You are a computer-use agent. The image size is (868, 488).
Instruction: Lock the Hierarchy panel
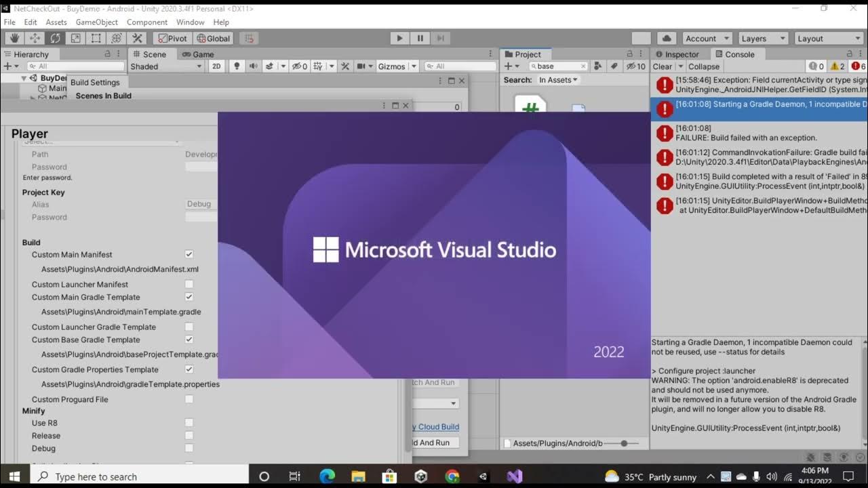(x=107, y=54)
